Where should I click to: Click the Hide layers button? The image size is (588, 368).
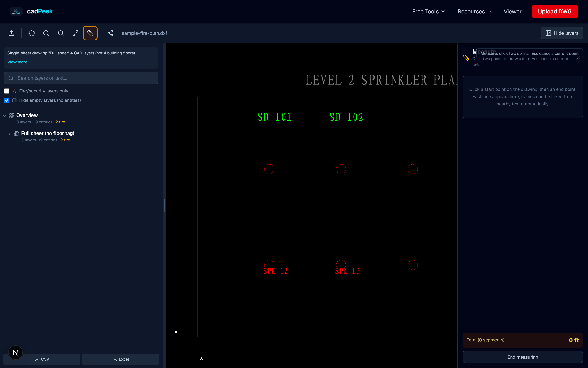561,33
